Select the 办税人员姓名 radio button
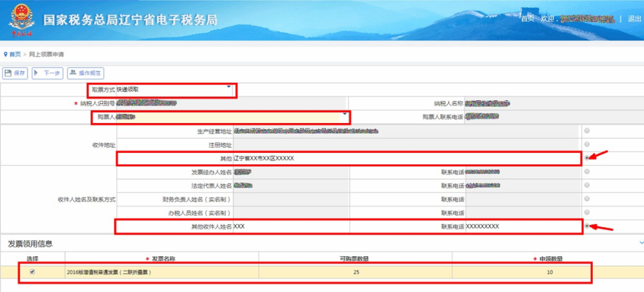 [x=587, y=212]
